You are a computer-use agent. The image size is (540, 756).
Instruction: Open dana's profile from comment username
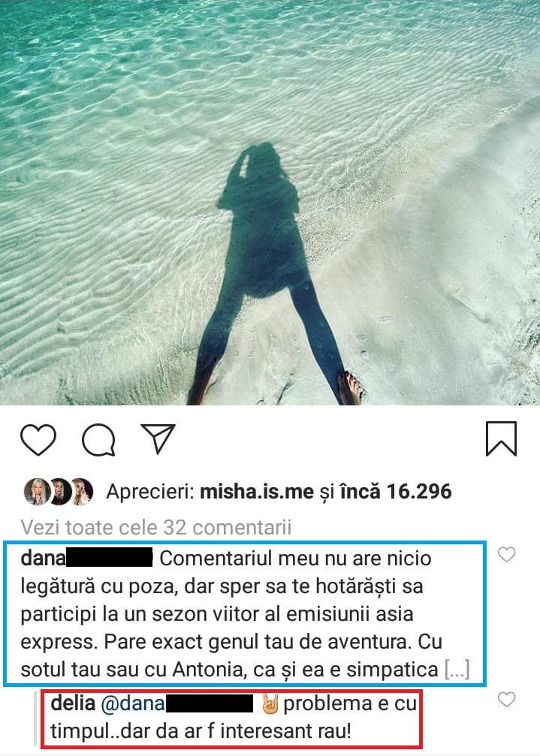click(x=87, y=559)
